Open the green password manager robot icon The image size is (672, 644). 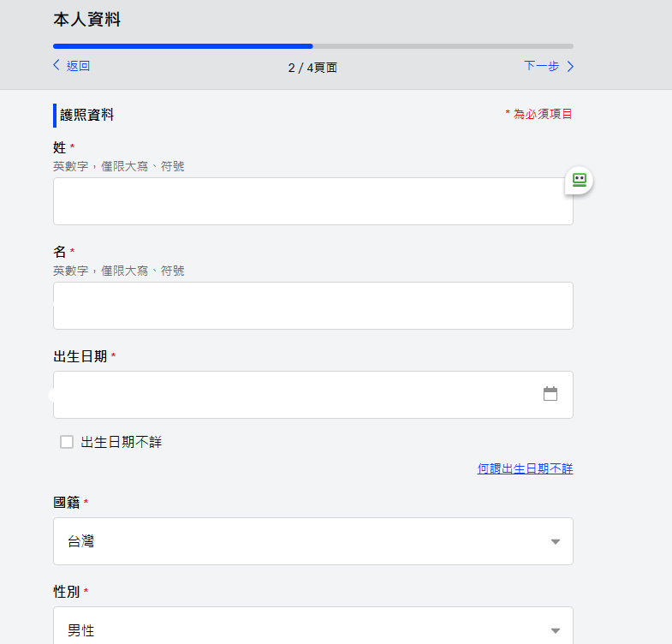[579, 180]
